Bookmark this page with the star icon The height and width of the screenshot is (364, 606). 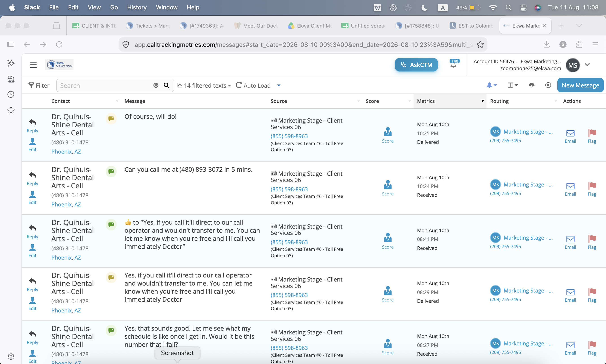(x=480, y=44)
